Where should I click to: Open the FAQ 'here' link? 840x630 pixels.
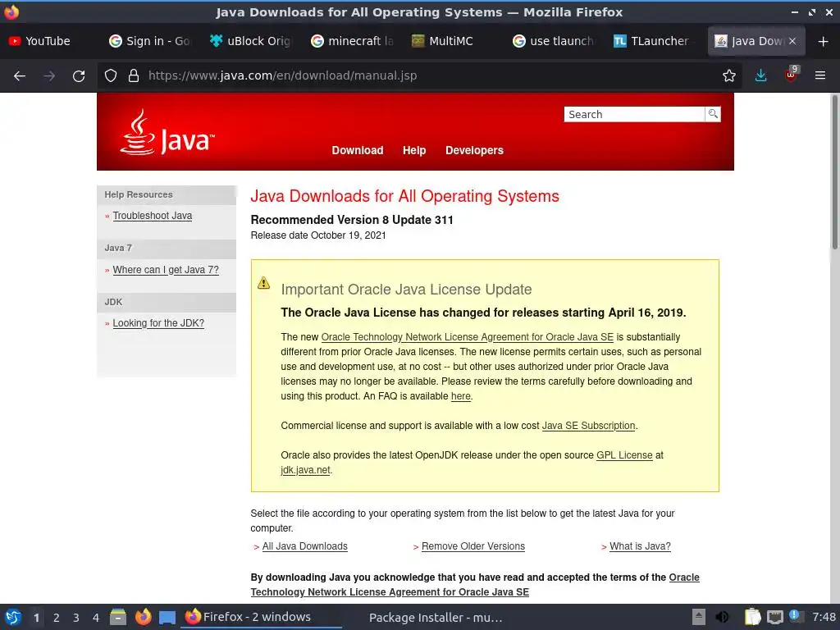461,396
